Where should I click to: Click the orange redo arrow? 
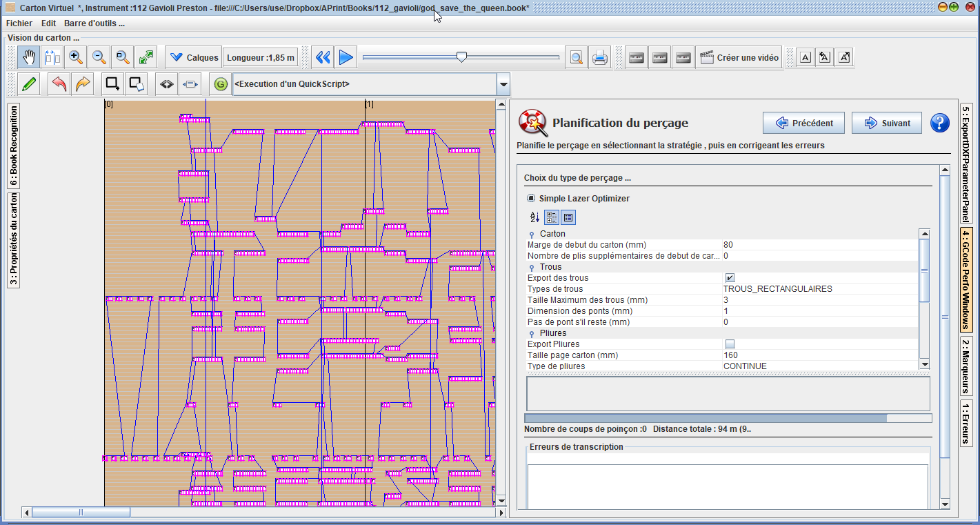83,84
